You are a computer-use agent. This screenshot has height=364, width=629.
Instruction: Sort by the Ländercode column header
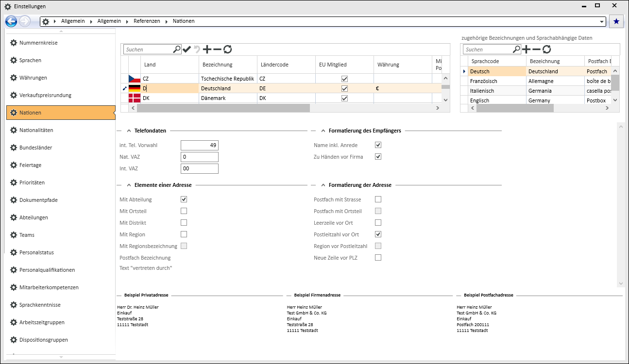pos(286,65)
